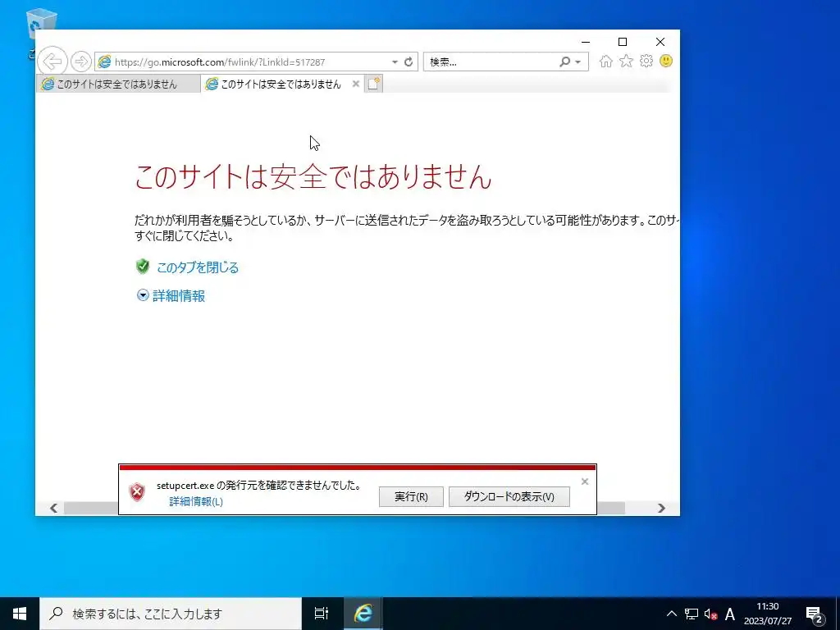Open the address bar autocomplete dropdown arrow
Screen dimensions: 840x630
[395, 62]
